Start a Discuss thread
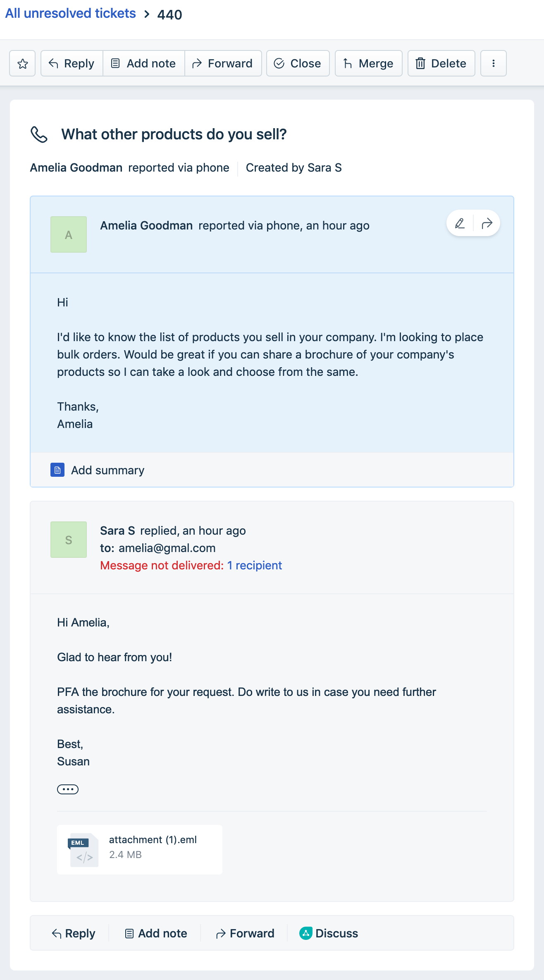Screen dimensions: 544x980 [x=329, y=933]
